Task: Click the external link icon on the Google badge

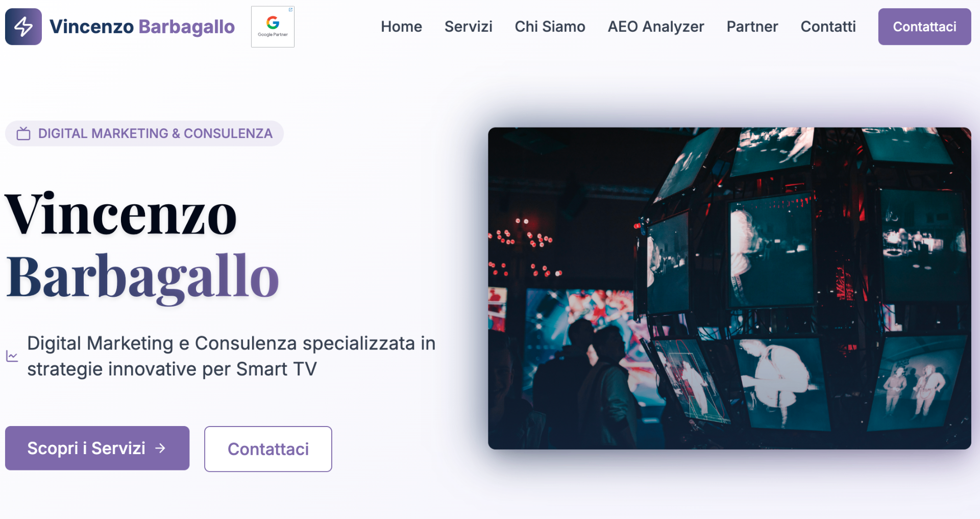Action: (x=290, y=10)
